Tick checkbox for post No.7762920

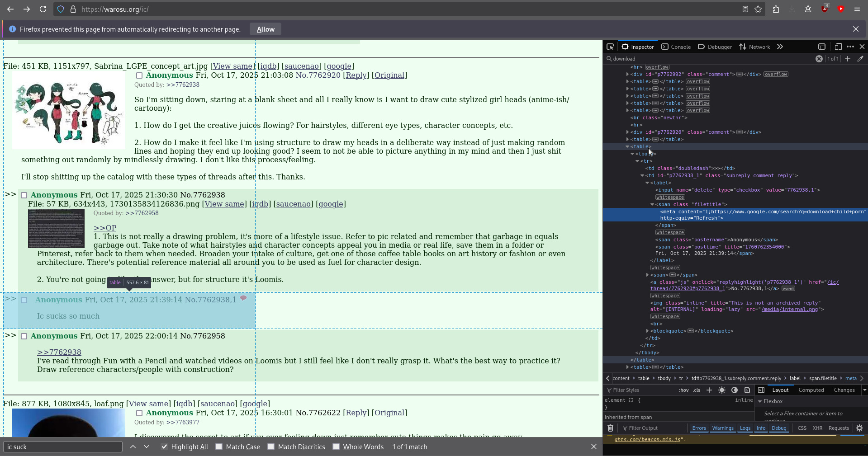coord(139,75)
